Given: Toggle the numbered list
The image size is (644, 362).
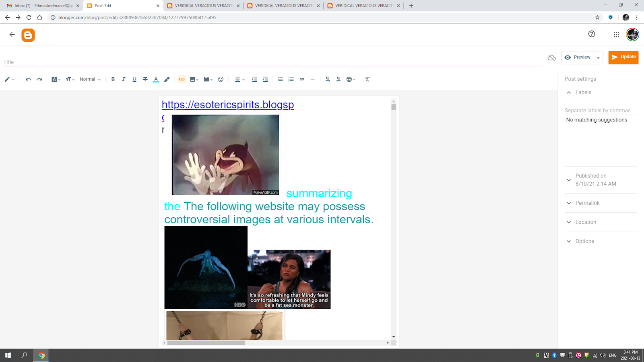Looking at the screenshot, I should [x=291, y=79].
